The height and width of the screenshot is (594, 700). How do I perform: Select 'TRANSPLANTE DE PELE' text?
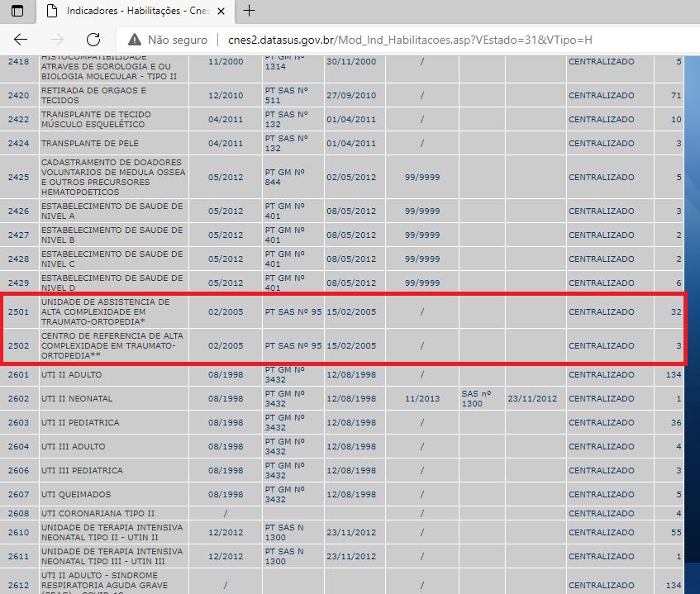90,144
